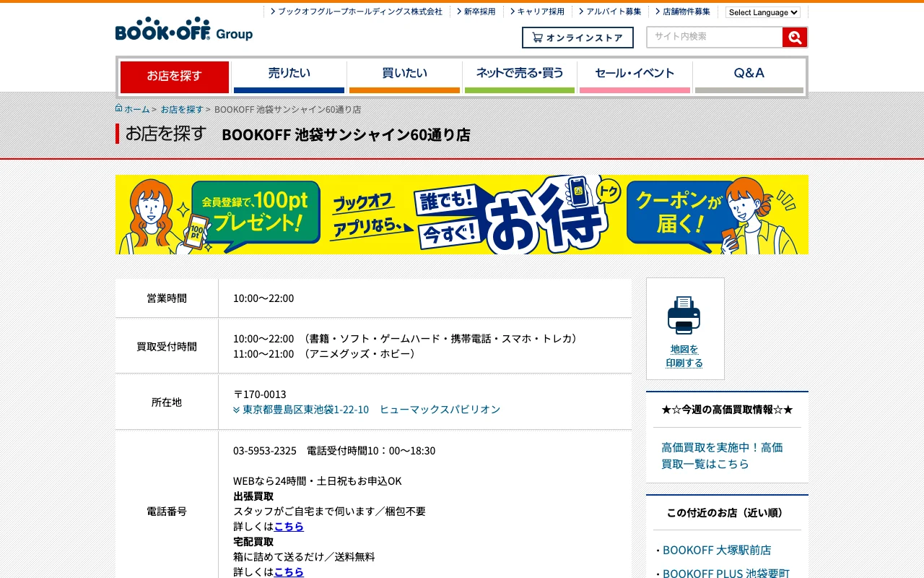Image resolution: width=924 pixels, height=578 pixels.
Task: Open the Select Language dropdown
Action: 763,12
